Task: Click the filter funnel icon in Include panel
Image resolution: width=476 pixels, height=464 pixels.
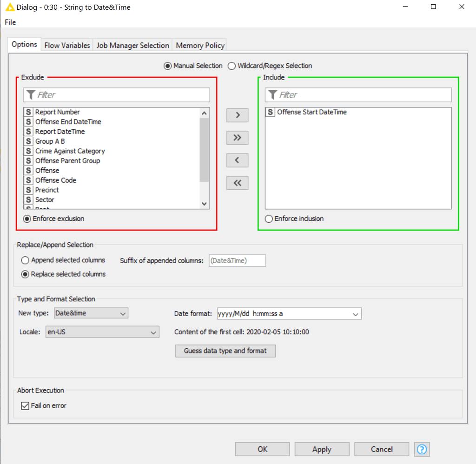Action: tap(273, 94)
